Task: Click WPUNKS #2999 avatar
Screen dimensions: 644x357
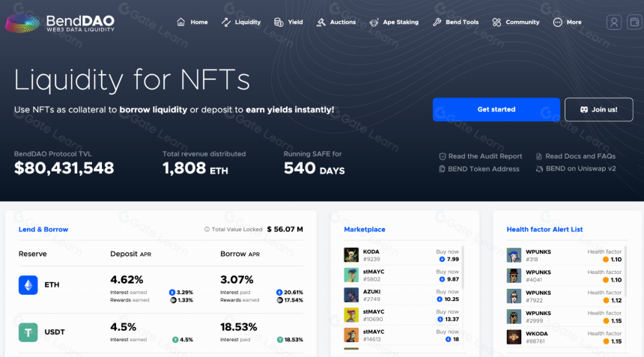Action: (x=514, y=317)
